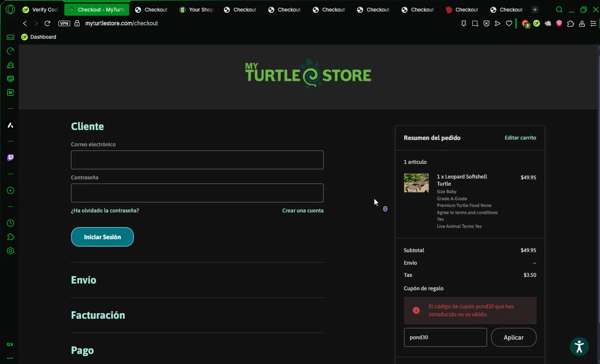The height and width of the screenshot is (364, 600).
Task: Click the invalid coupon error message
Action: click(470, 310)
